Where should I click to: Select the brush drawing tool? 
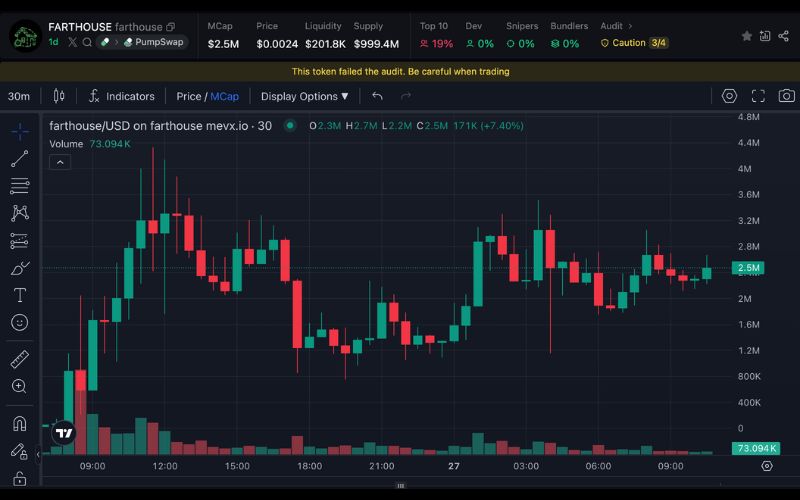click(19, 268)
